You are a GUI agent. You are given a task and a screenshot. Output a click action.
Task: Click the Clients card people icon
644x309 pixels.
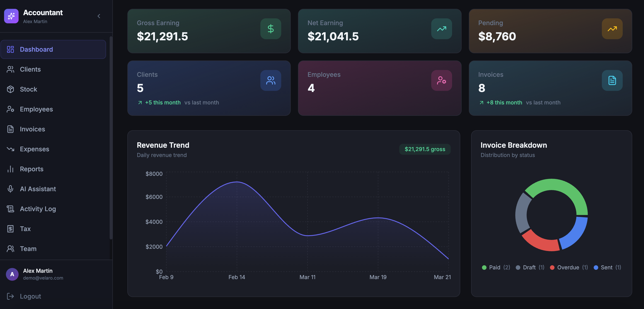[271, 80]
